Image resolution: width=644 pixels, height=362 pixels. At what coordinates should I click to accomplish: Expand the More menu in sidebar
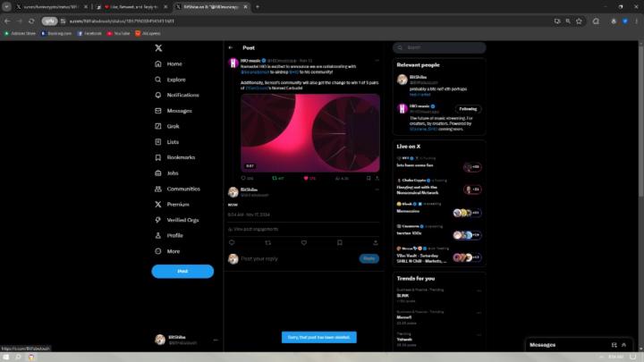pyautogui.click(x=173, y=251)
